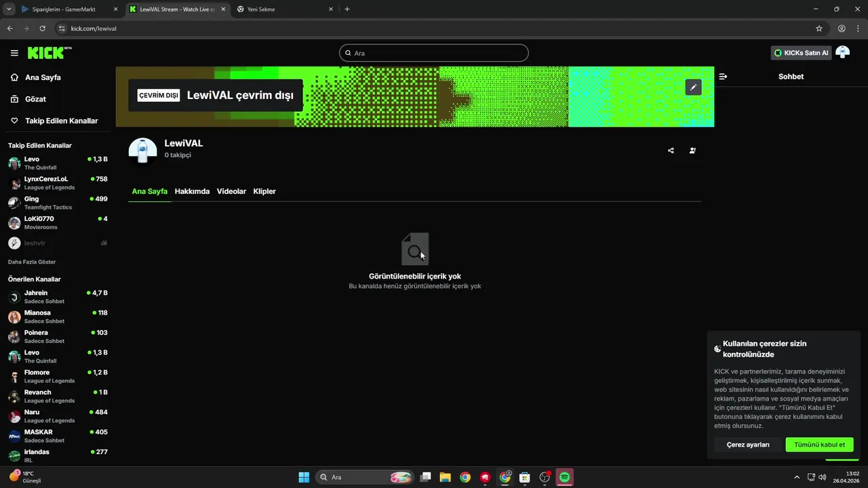868x488 pixels.
Task: Share the LewiVAL channel
Action: 671,150
